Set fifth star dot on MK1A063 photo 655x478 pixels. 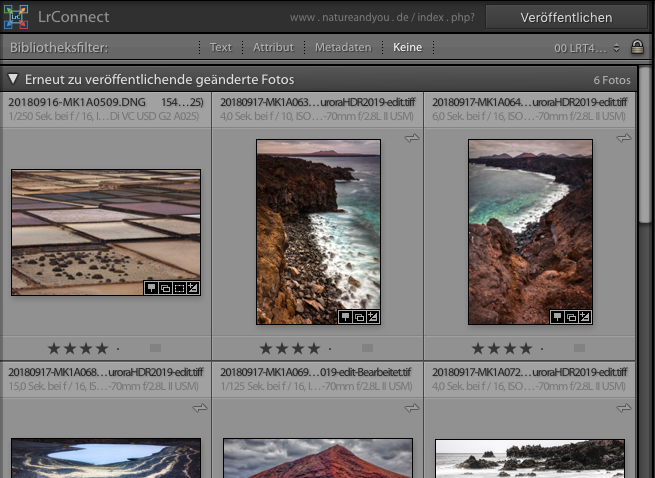330,348
